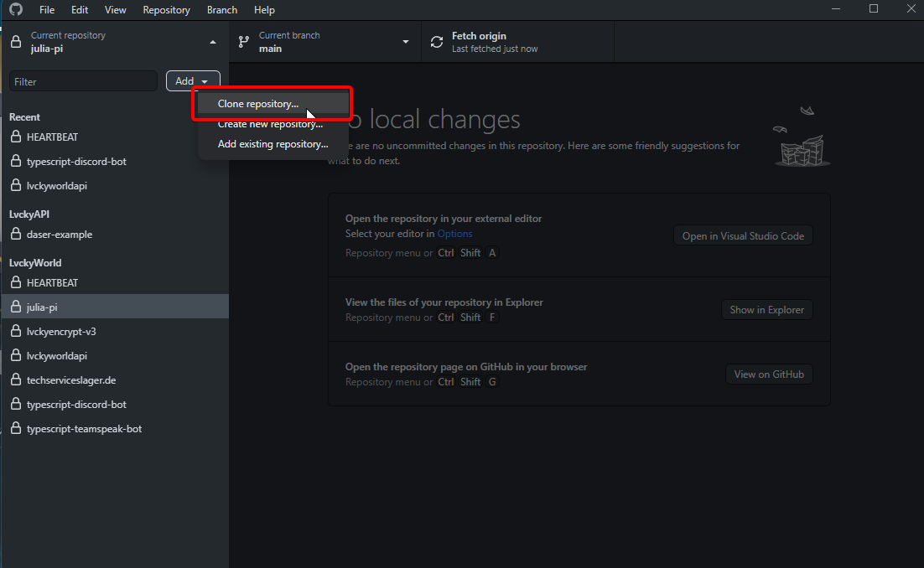Follow the Options link for editor

[454, 234]
